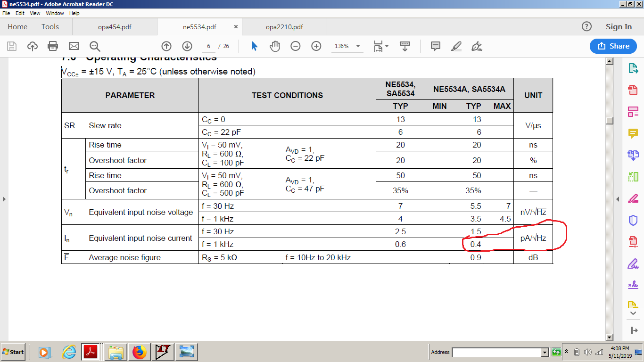Screen dimensions: 644x362
Task: Select the highlight text pen tool
Action: click(x=456, y=46)
